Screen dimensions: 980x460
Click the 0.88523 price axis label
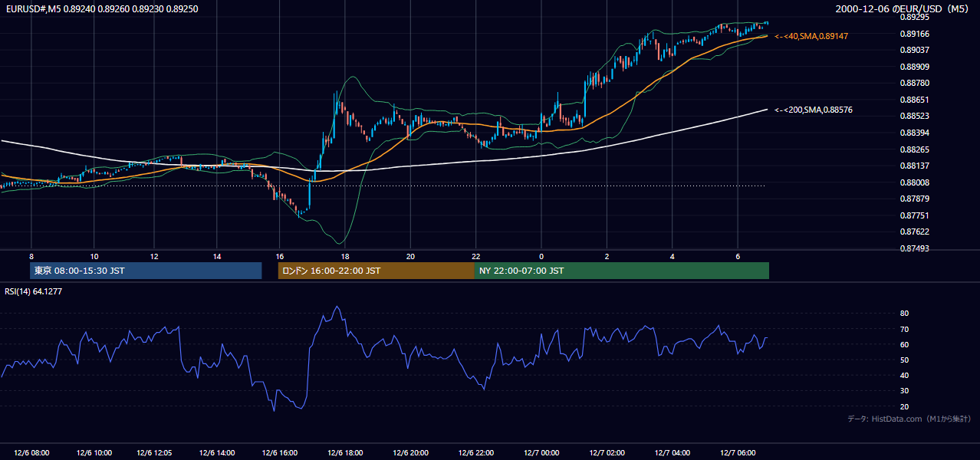[x=914, y=116]
